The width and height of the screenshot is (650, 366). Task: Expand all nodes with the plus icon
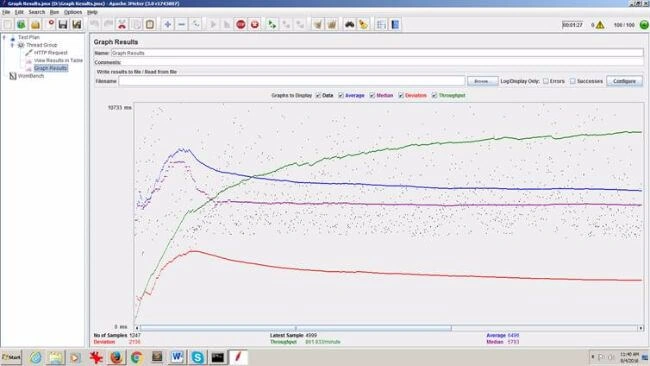(167, 24)
